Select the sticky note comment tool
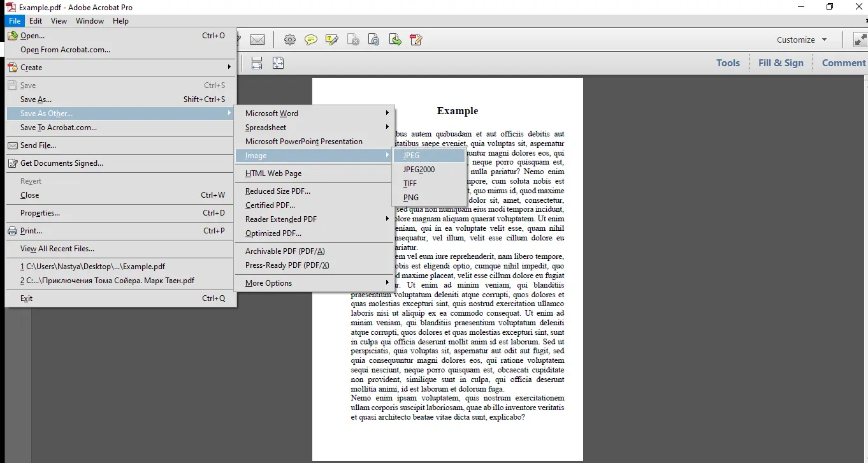 [311, 40]
